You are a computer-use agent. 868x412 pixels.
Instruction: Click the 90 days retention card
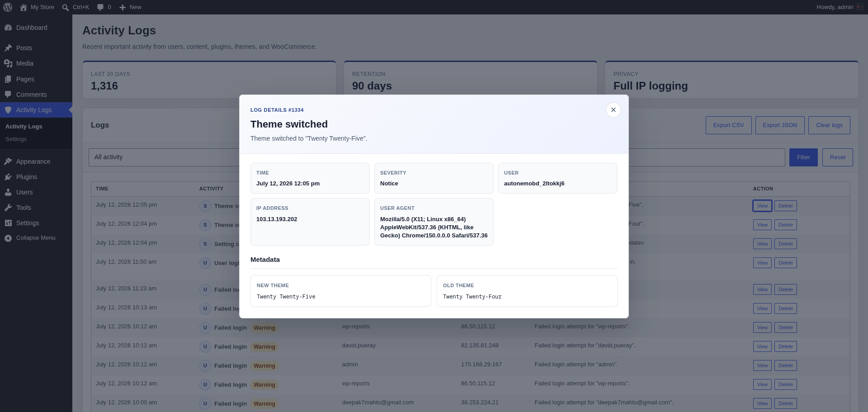471,80
